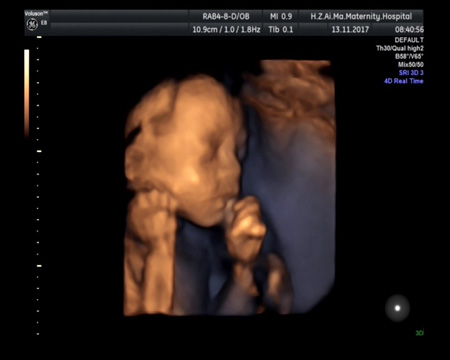Image resolution: width=450 pixels, height=360 pixels.
Task: Toggle the SRI 3D 3 setting
Action: 411,73
